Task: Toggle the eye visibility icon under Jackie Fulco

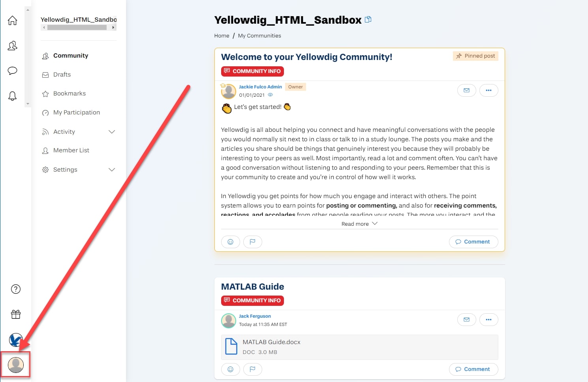Action: [271, 95]
